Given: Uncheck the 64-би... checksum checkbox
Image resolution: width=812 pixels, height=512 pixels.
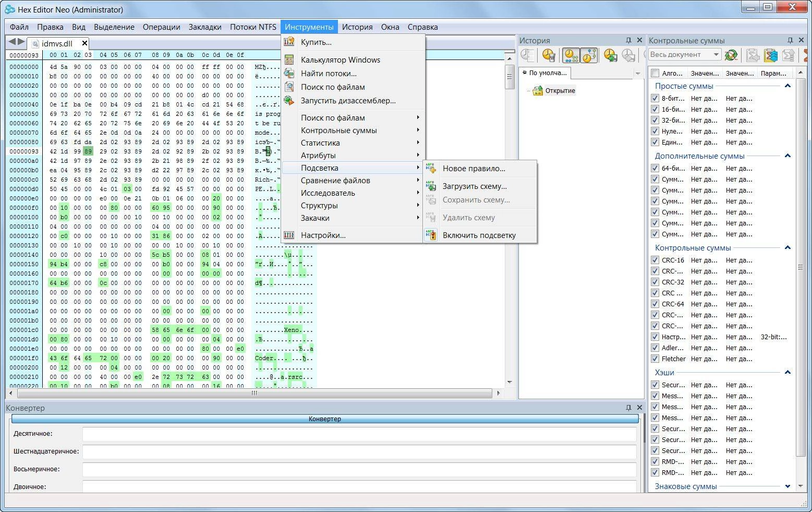Looking at the screenshot, I should point(655,168).
